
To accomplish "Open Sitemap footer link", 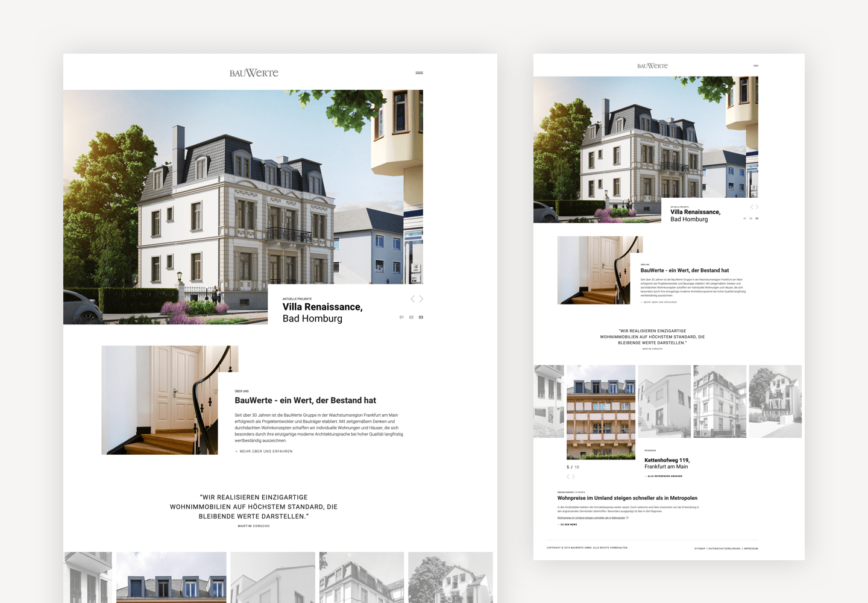I will point(700,549).
